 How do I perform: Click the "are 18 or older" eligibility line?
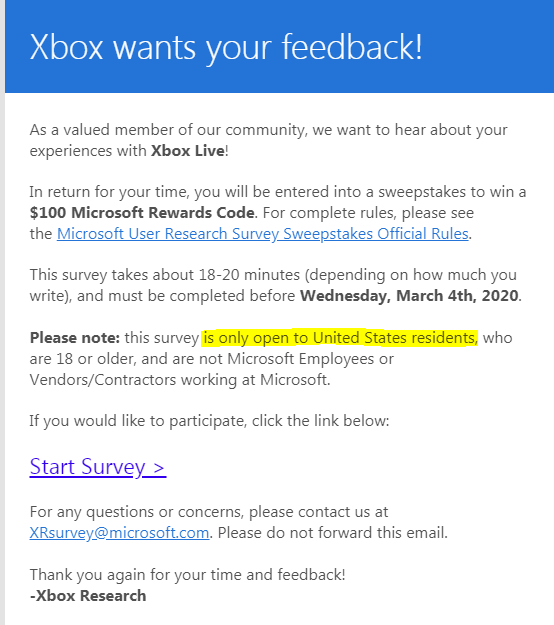pos(211,359)
